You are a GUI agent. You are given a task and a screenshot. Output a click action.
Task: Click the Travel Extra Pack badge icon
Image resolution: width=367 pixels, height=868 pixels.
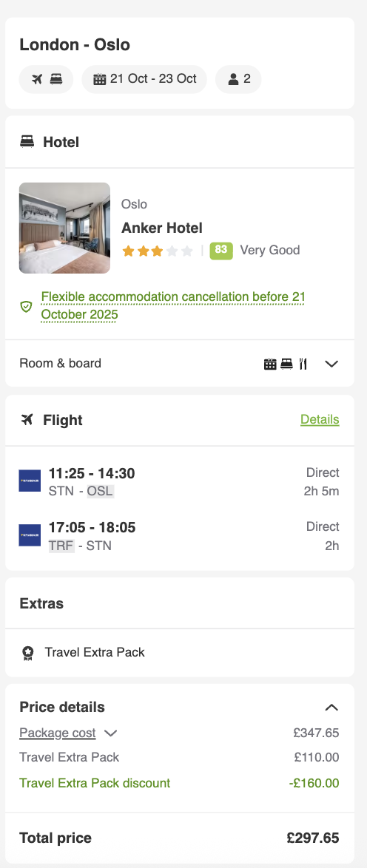[27, 653]
